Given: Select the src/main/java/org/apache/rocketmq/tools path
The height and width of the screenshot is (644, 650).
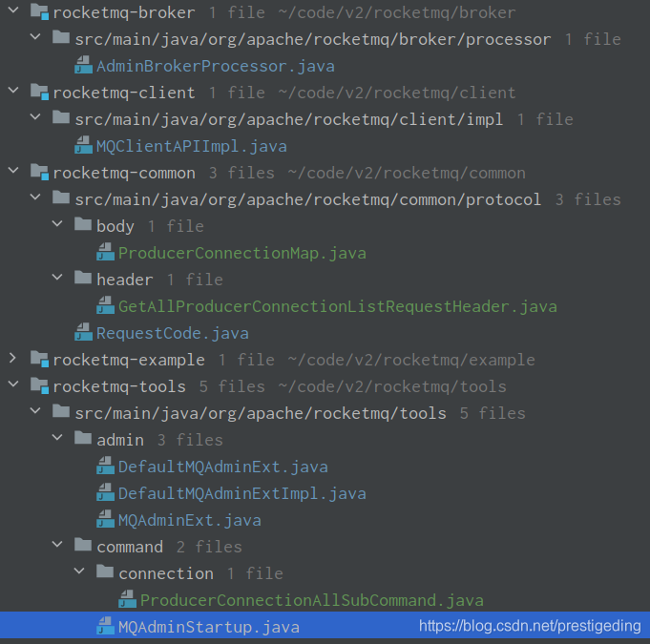Looking at the screenshot, I should [261, 413].
